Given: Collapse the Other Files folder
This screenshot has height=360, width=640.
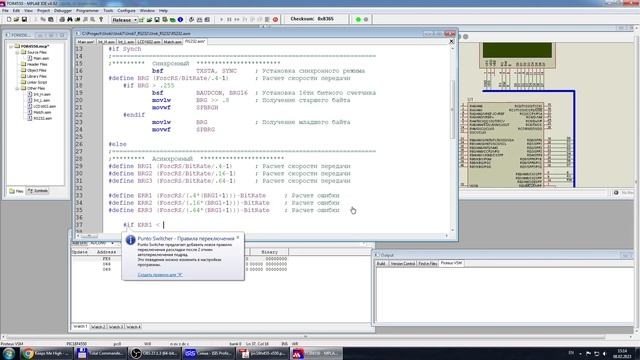Looking at the screenshot, I should pyautogui.click(x=17, y=88).
